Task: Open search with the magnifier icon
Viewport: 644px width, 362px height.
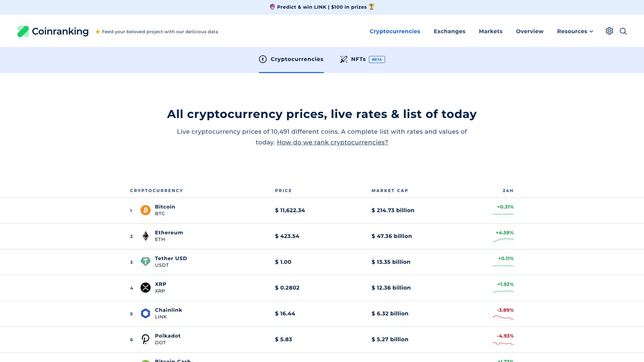Action: point(623,31)
